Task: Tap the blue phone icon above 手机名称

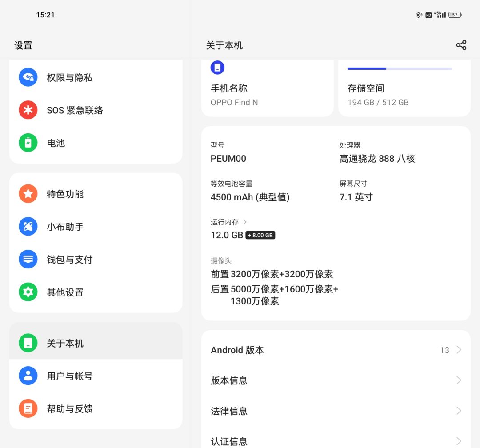Action: point(217,68)
